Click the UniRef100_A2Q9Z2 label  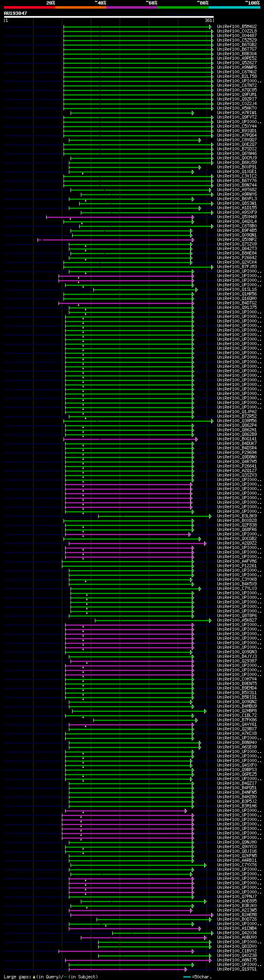pyautogui.click(x=237, y=543)
